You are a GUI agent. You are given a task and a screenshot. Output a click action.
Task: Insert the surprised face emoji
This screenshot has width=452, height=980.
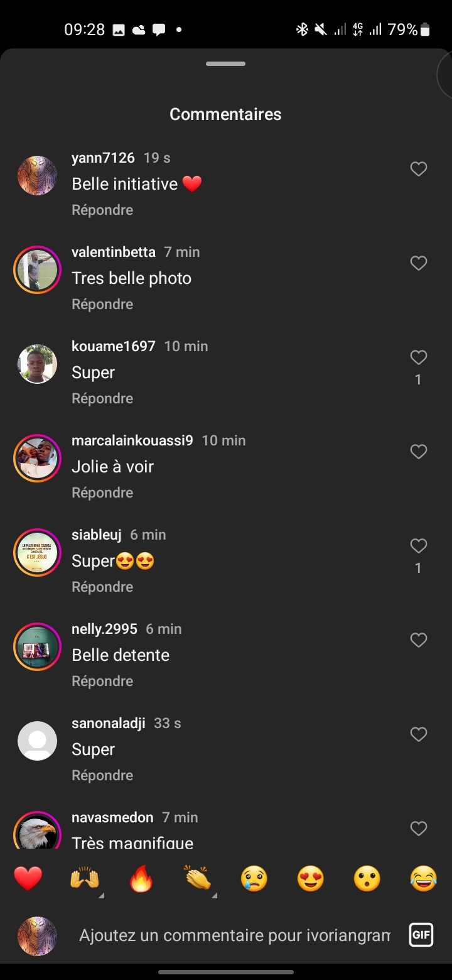pos(367,878)
